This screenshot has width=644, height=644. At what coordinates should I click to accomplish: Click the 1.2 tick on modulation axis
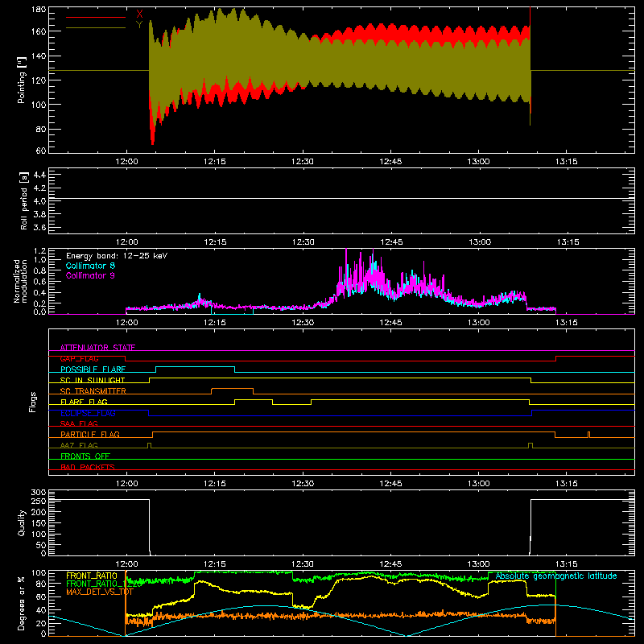click(x=39, y=251)
